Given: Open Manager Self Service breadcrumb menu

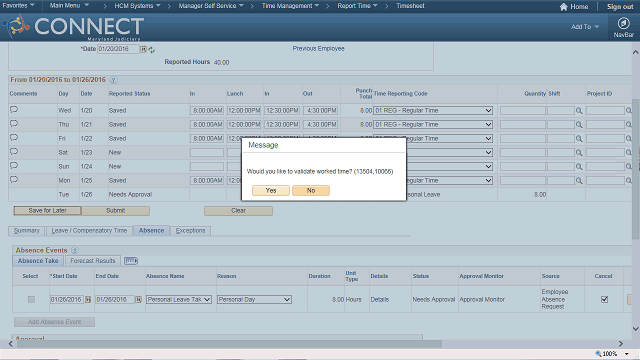Looking at the screenshot, I should (211, 6).
